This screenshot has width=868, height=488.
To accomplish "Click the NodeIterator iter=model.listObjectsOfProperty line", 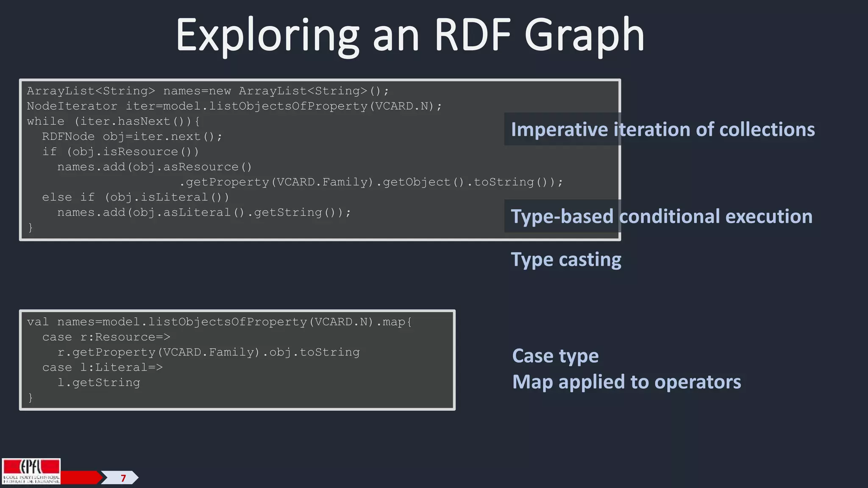I will tap(234, 106).
